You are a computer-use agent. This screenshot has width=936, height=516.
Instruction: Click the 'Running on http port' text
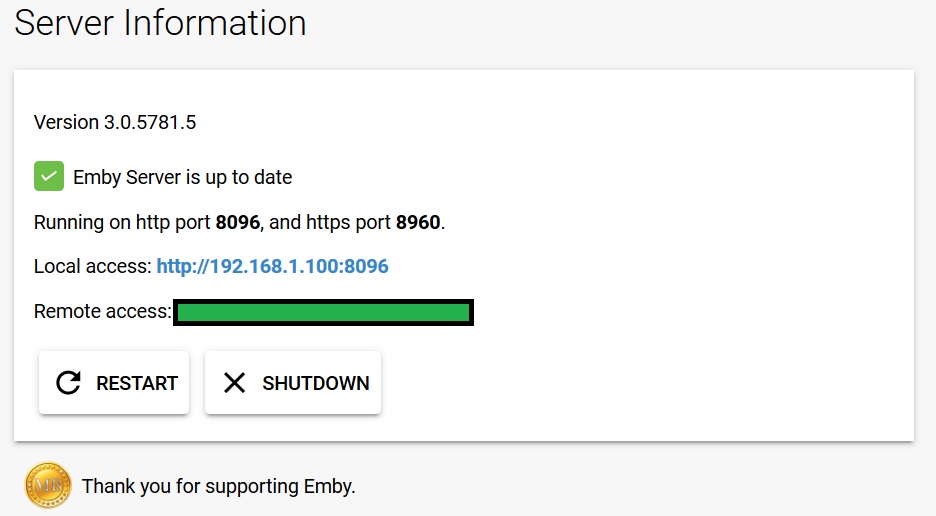(x=123, y=223)
